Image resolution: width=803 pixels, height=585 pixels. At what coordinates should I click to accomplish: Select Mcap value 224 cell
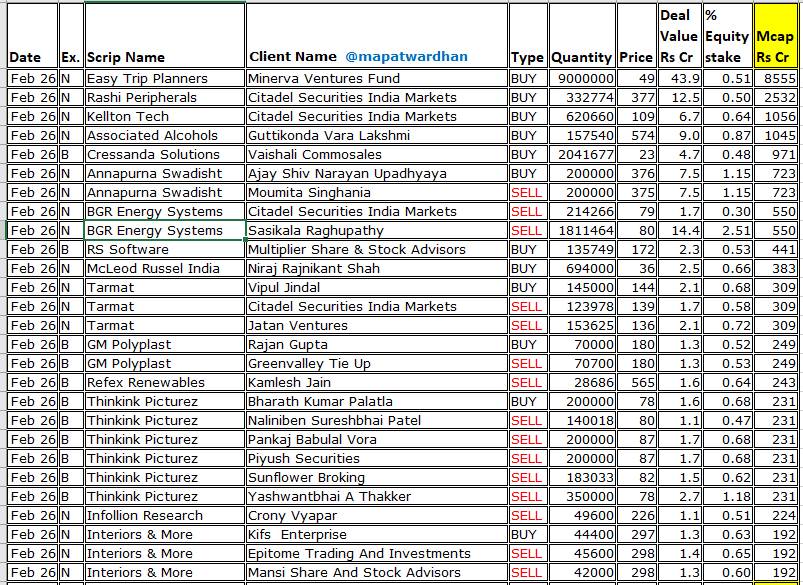tap(775, 515)
